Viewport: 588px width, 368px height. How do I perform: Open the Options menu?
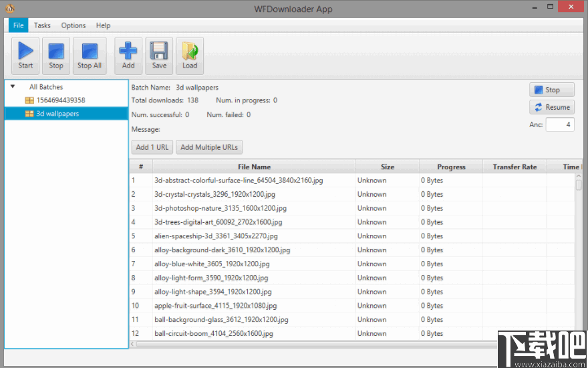(x=73, y=25)
